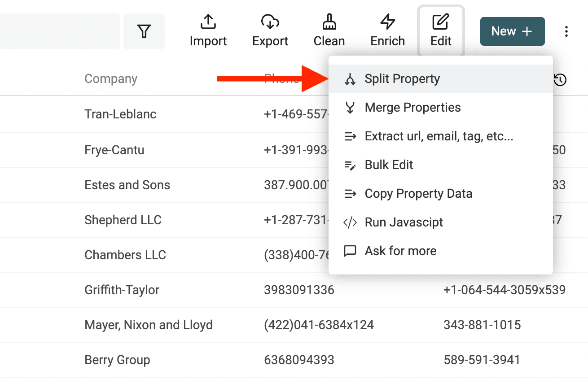Select Copy Property Data

(418, 193)
